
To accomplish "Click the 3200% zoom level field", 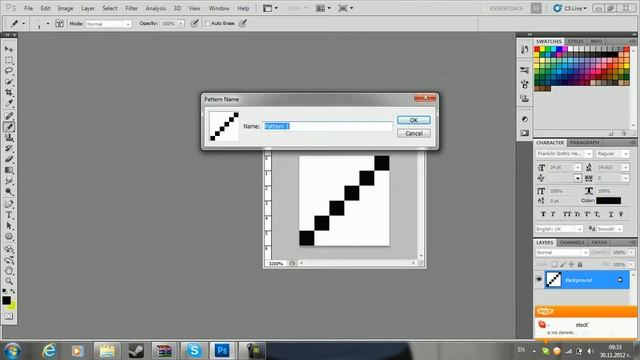I will [x=276, y=264].
